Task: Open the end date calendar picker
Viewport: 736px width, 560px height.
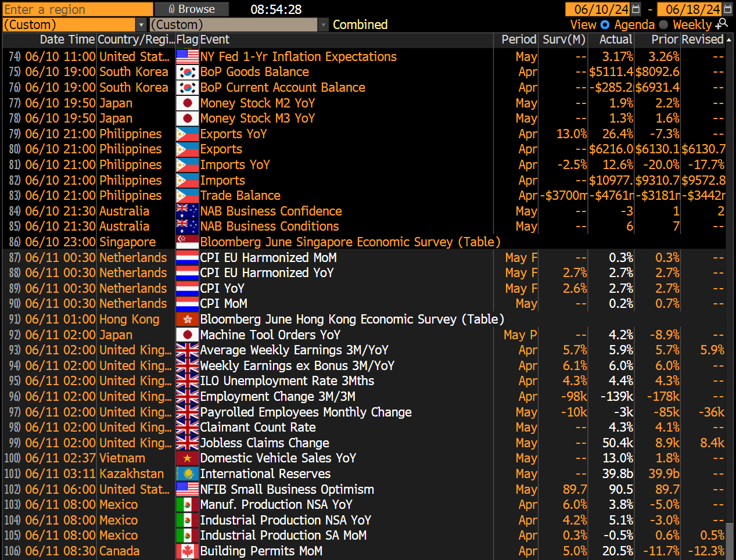Action: (727, 9)
